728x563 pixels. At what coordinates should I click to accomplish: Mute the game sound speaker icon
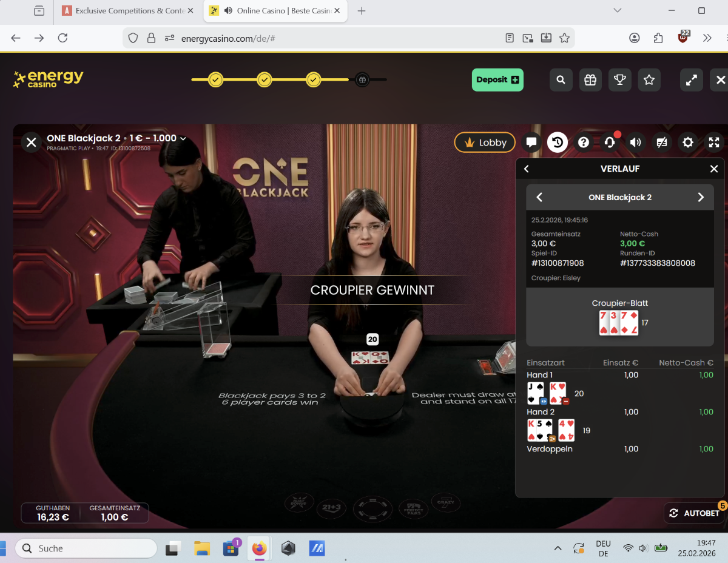click(x=636, y=143)
